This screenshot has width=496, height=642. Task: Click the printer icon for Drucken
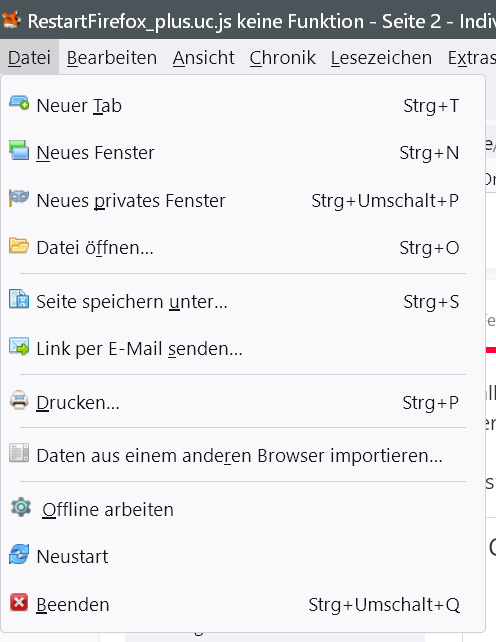coord(19,400)
